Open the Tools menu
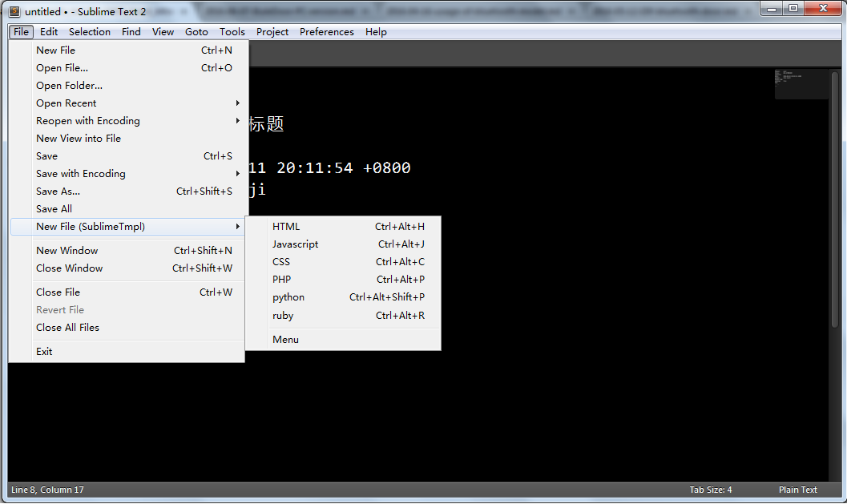The height and width of the screenshot is (504, 847). pos(232,32)
